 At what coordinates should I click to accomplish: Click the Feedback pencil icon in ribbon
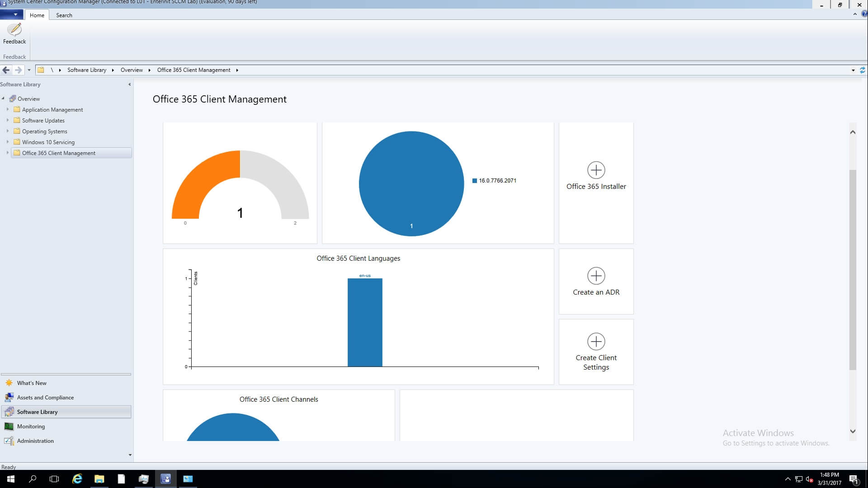tap(14, 29)
